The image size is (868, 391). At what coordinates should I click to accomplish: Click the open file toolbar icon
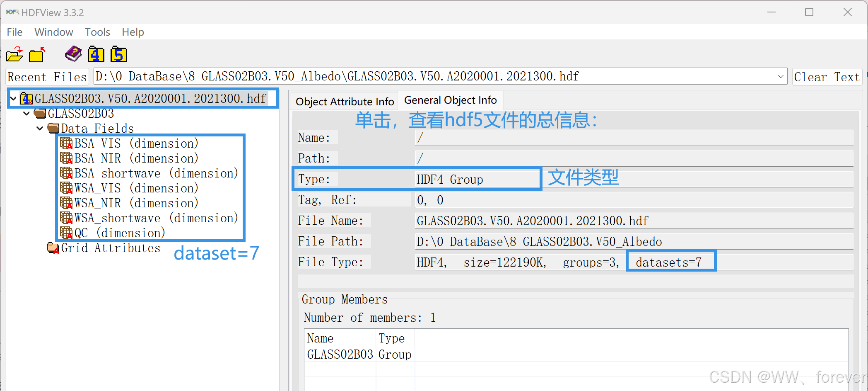[14, 54]
